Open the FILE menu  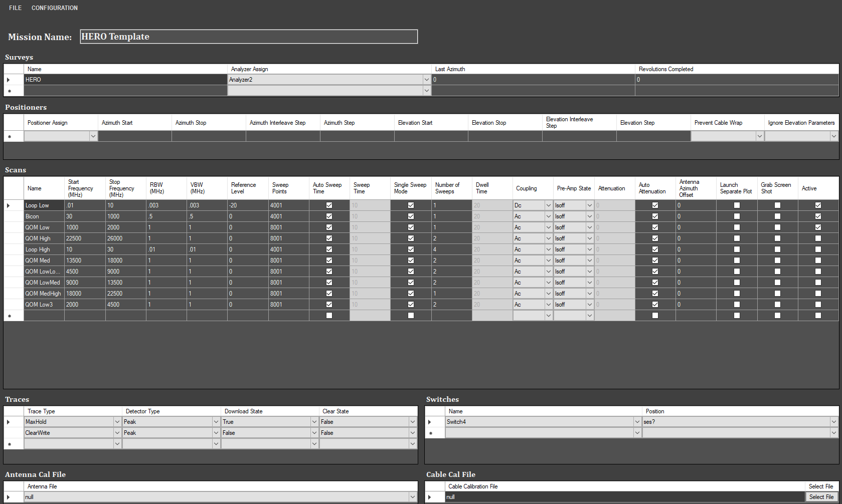[x=15, y=8]
